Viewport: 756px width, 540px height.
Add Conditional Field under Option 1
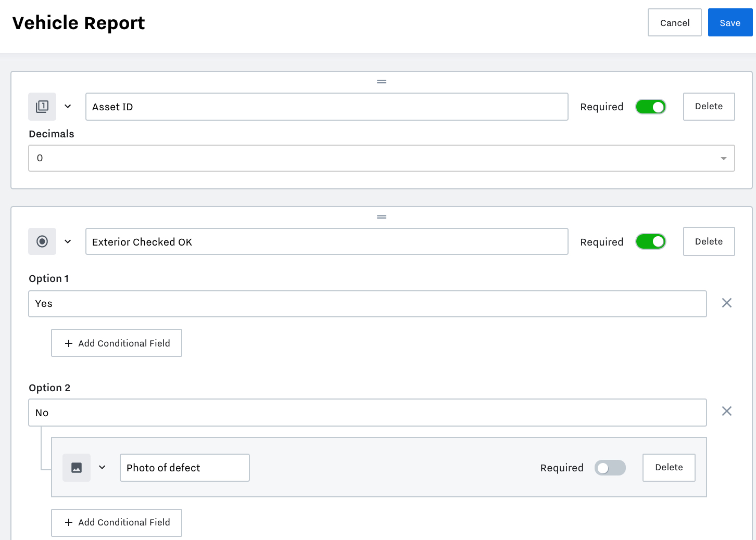(x=117, y=343)
